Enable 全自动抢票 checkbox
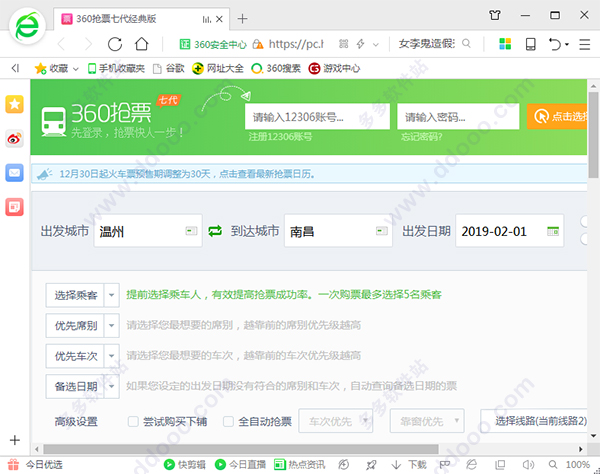 click(228, 421)
